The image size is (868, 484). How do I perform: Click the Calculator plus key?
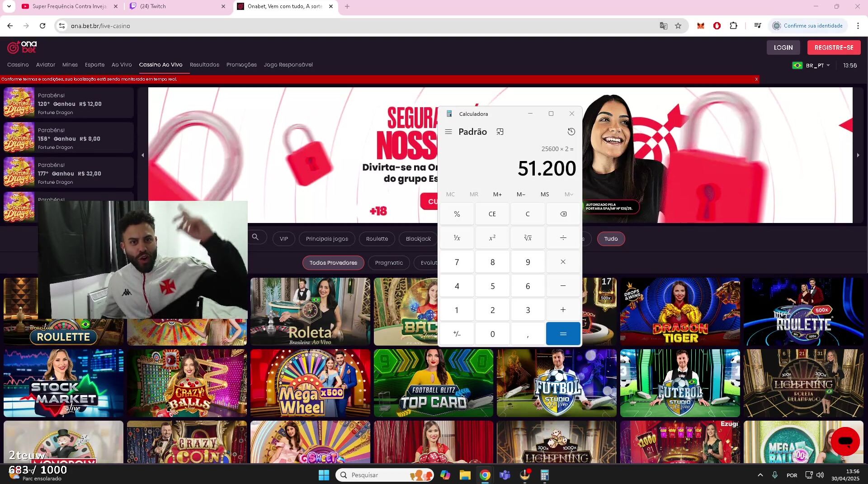tap(563, 310)
